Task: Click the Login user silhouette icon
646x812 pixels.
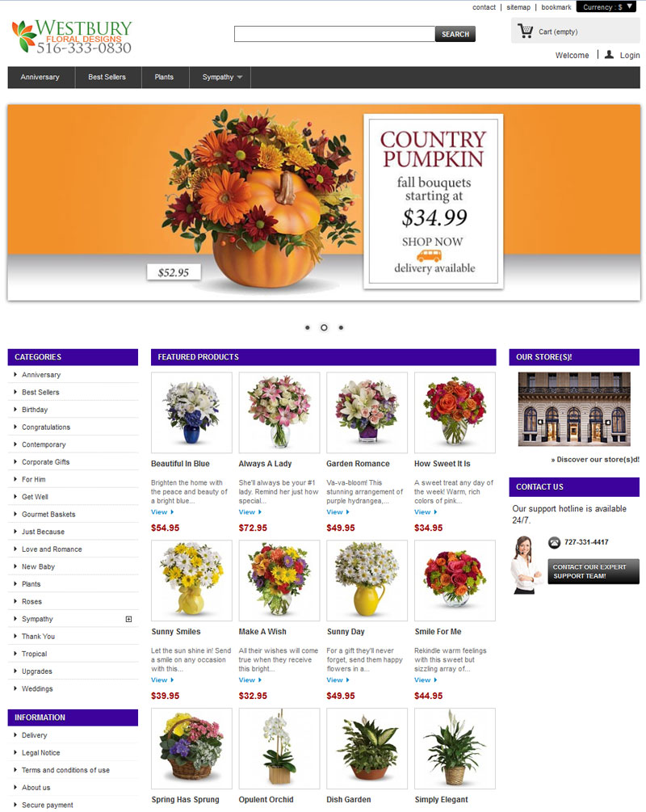Action: pos(609,54)
